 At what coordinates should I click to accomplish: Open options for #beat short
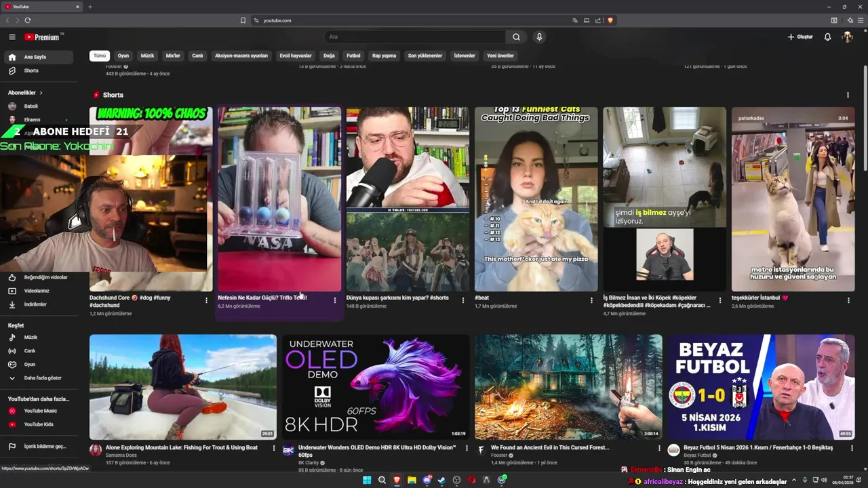[591, 300]
